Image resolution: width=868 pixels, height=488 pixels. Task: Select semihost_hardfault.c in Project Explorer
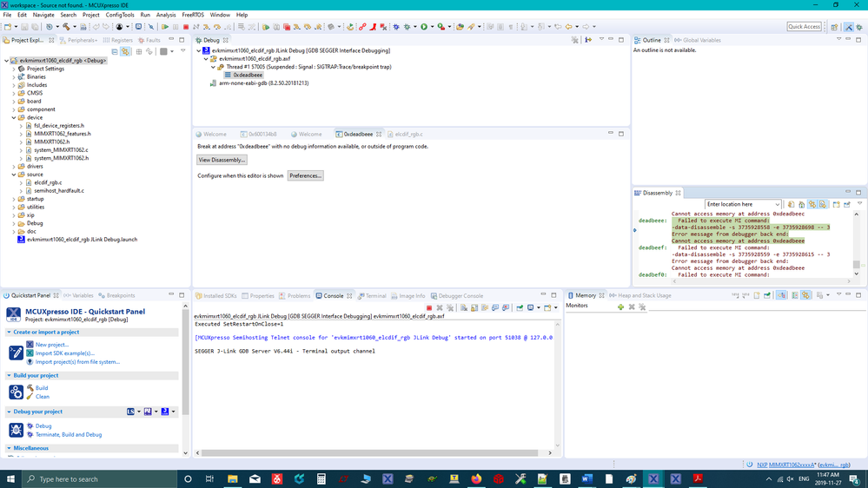(59, 191)
